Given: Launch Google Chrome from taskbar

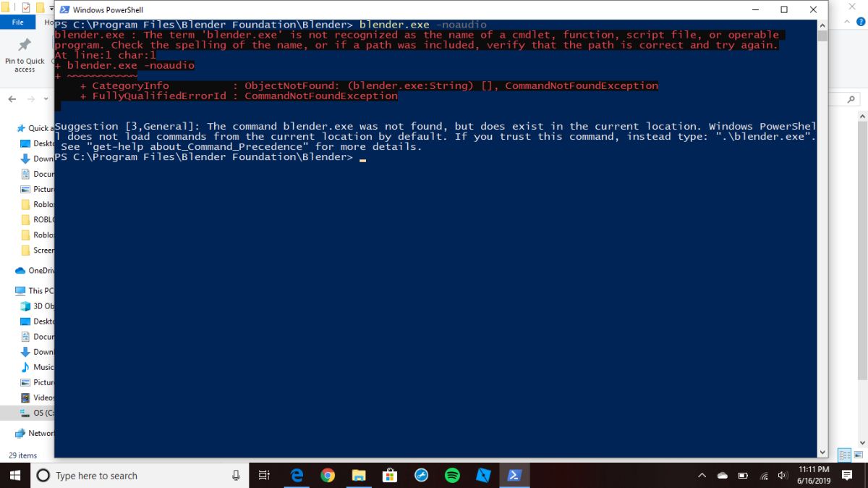Looking at the screenshot, I should click(x=328, y=476).
